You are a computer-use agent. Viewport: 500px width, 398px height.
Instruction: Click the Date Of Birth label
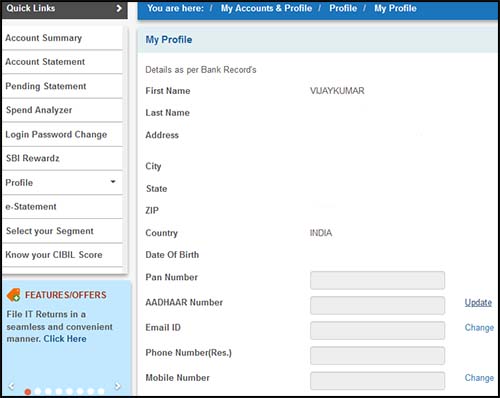pyautogui.click(x=172, y=255)
